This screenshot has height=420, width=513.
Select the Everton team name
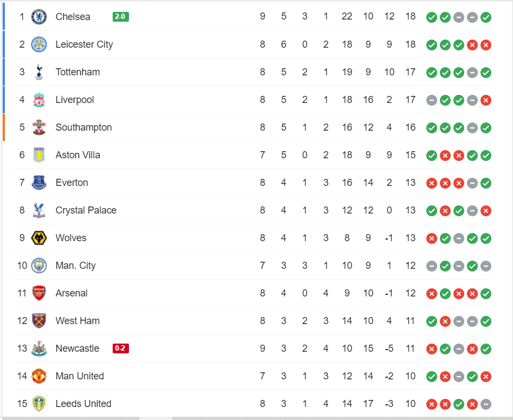coord(72,183)
